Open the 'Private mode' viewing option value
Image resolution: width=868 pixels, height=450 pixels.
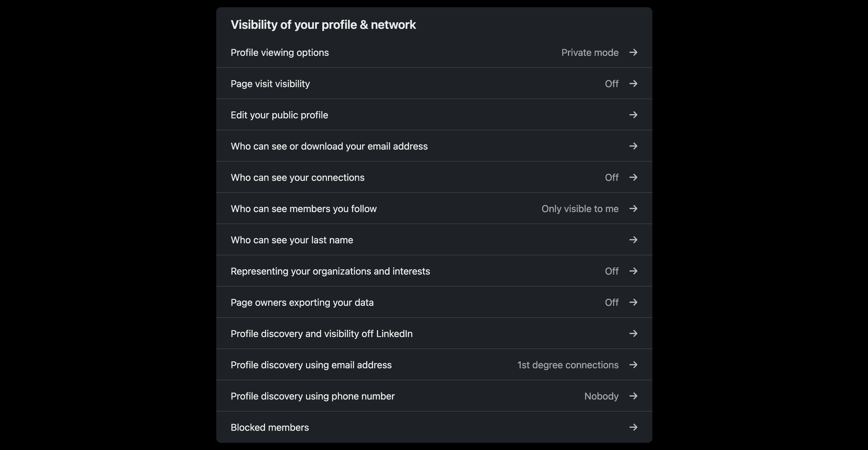(590, 53)
